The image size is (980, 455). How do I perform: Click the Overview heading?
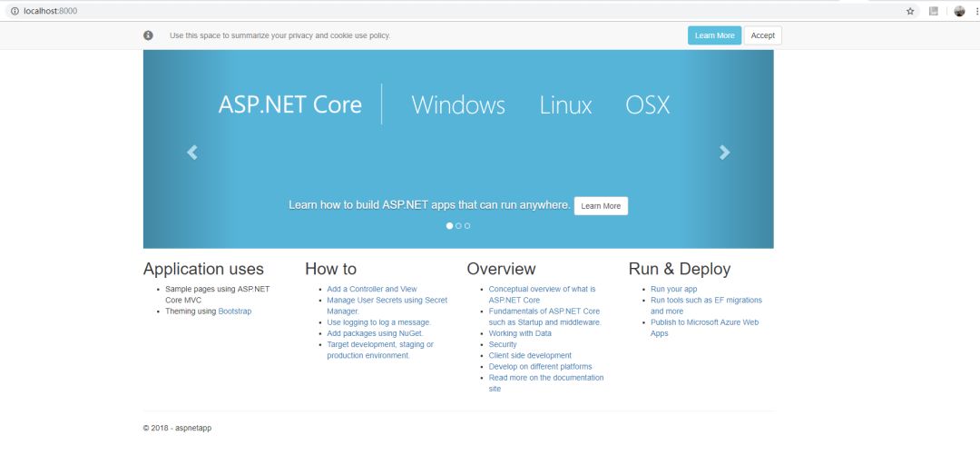point(501,269)
